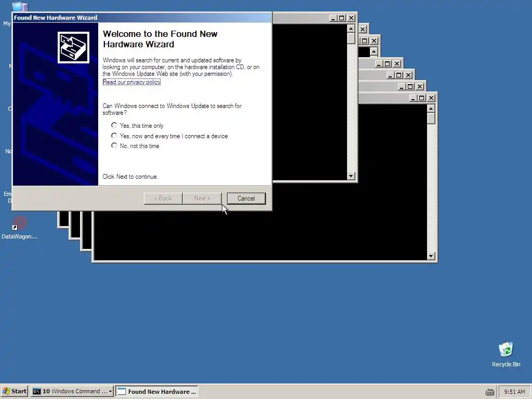Click the Next button in the wizard
Viewport: 532px width, 399px height.
[202, 198]
